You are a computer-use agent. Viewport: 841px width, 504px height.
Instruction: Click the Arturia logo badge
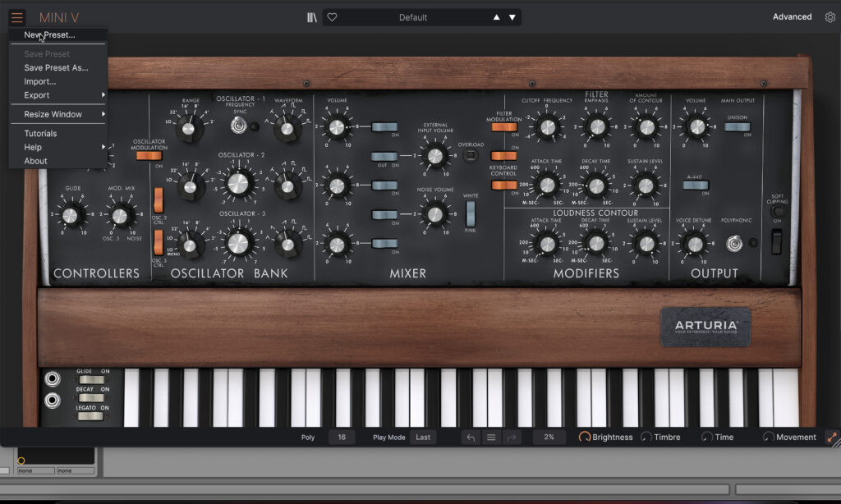pyautogui.click(x=705, y=327)
